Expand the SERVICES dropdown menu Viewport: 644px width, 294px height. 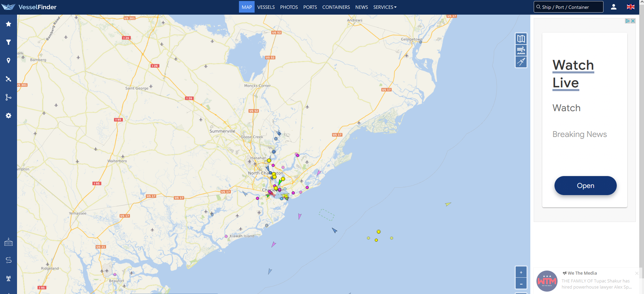point(385,7)
